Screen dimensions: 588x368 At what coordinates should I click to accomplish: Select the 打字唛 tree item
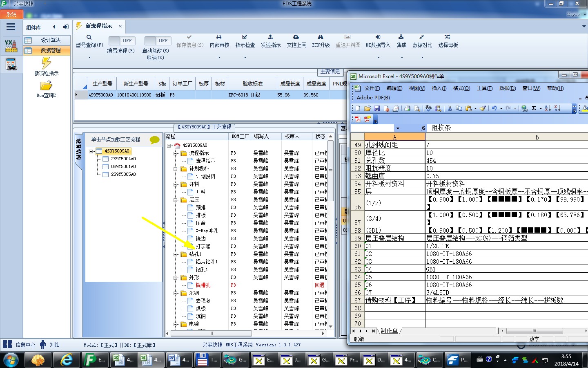203,246
